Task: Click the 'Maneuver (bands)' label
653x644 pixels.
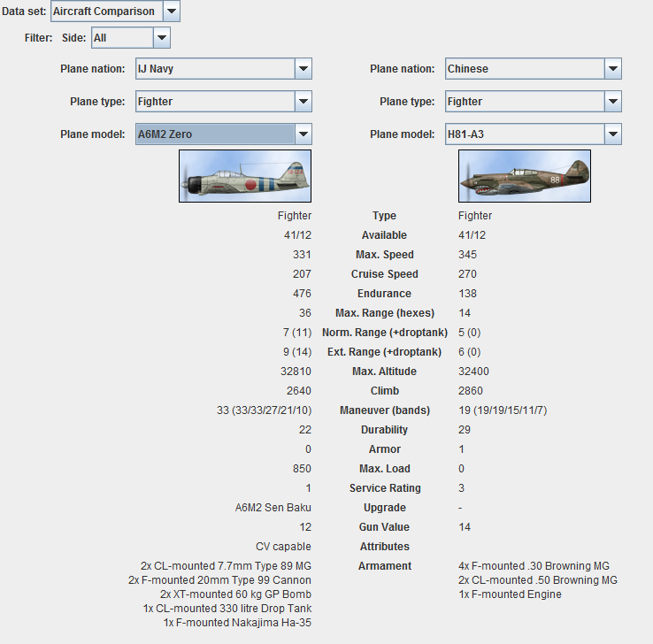Action: 385,410
